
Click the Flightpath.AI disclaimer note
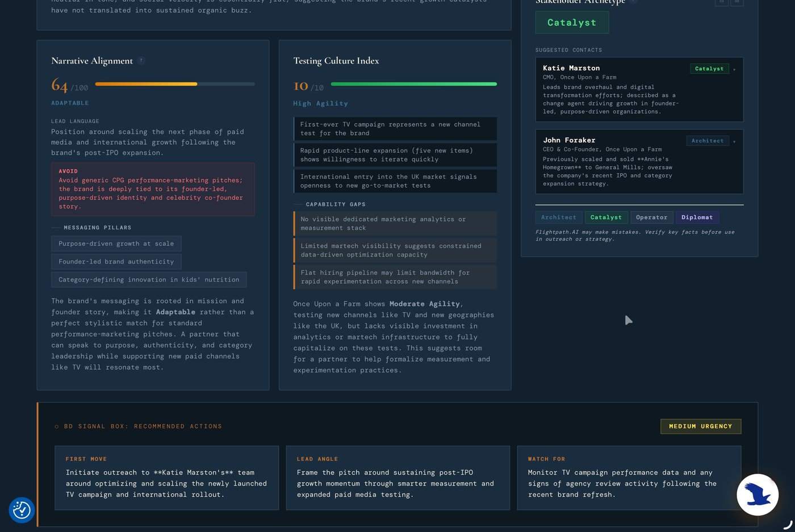pyautogui.click(x=635, y=236)
